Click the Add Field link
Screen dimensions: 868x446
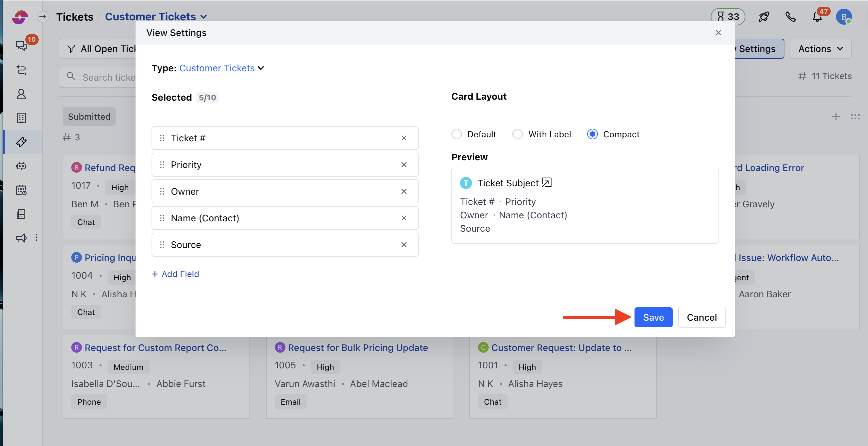point(176,274)
